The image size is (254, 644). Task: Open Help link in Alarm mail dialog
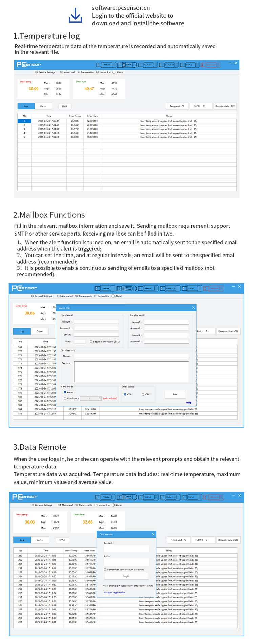pos(189,403)
